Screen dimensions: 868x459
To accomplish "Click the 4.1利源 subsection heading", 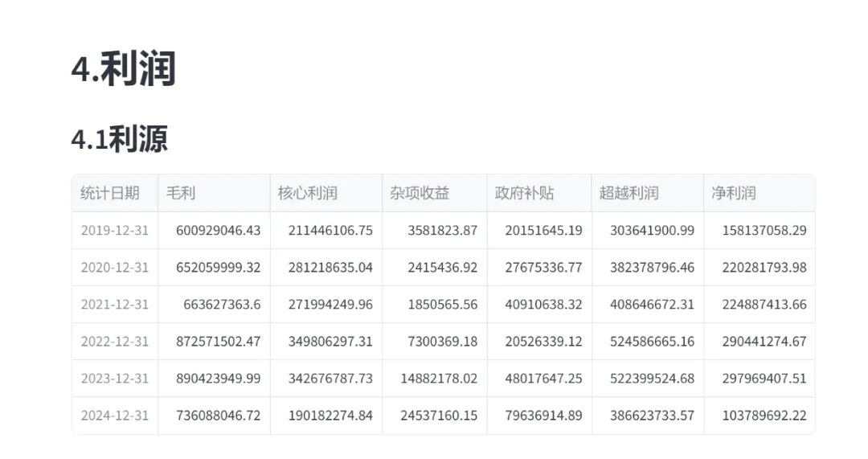I will [x=120, y=138].
